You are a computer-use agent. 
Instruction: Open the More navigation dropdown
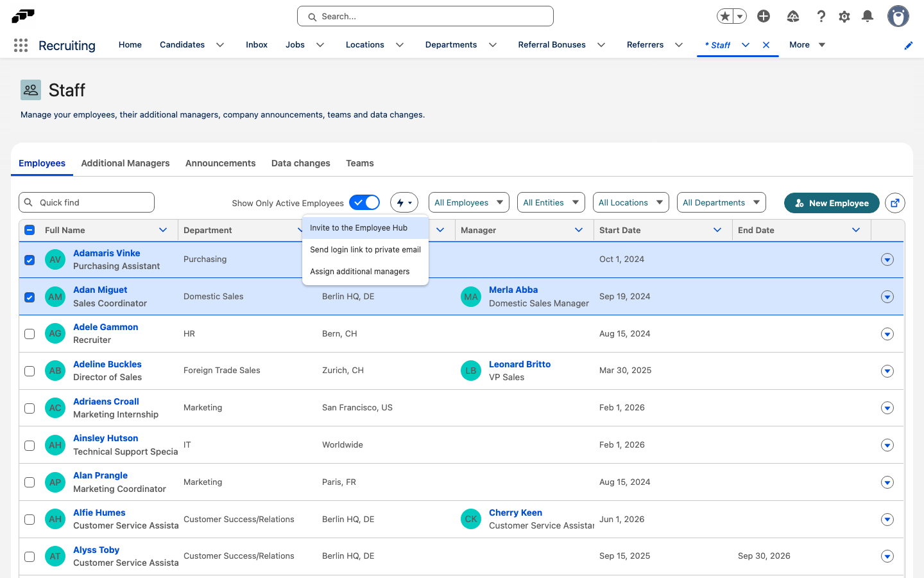[807, 45]
